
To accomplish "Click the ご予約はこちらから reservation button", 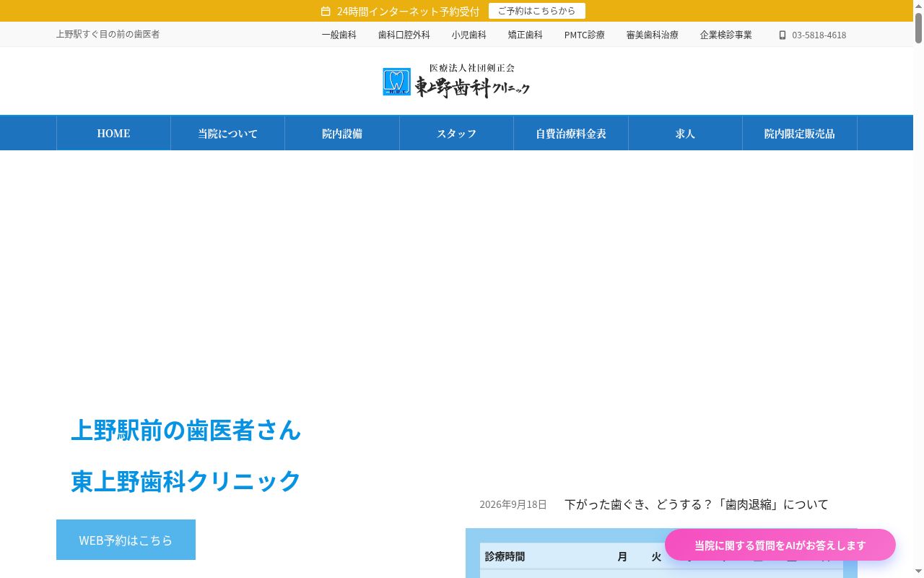I will coord(537,11).
